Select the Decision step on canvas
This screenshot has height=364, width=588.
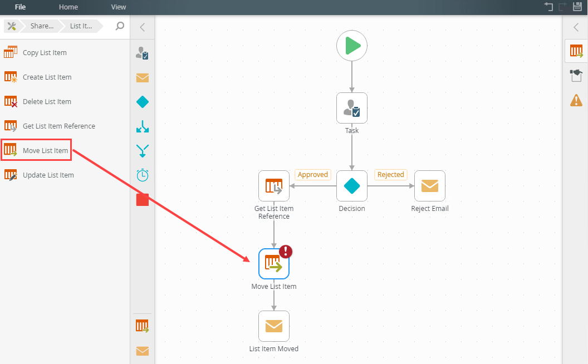pos(352,186)
